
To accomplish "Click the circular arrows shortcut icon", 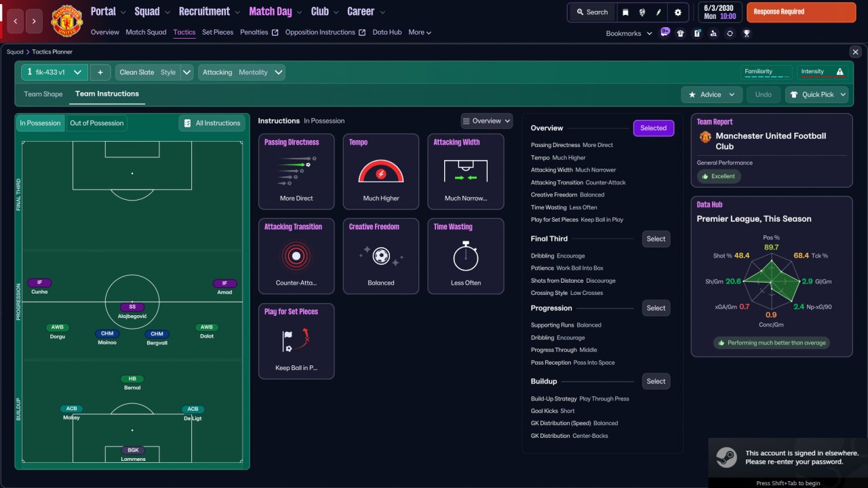I will (730, 33).
